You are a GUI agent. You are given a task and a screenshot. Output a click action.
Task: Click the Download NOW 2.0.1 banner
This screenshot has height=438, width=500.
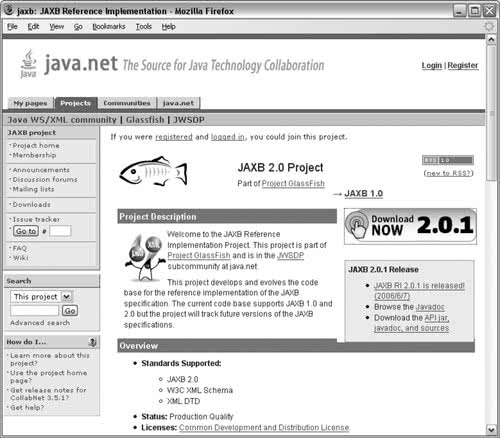click(x=410, y=226)
